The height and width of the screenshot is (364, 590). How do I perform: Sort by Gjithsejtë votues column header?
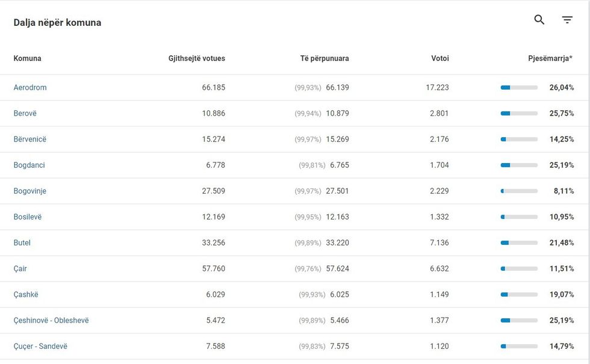pos(197,58)
